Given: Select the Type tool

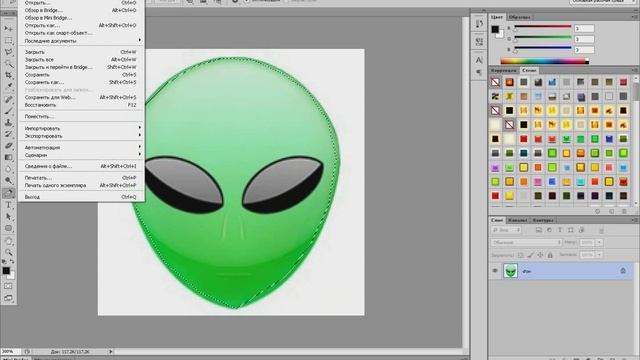Looking at the screenshot, I should click(8, 205).
